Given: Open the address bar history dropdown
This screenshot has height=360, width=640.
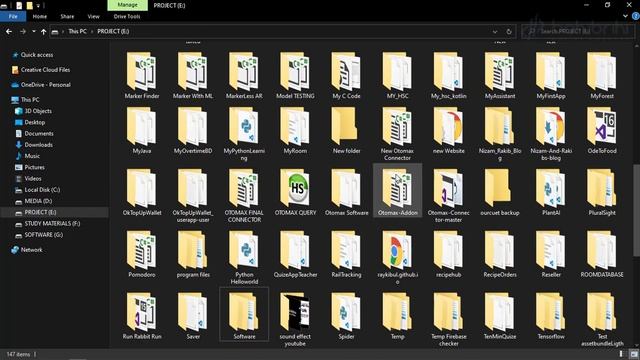Looking at the screenshot, I should click(495, 31).
